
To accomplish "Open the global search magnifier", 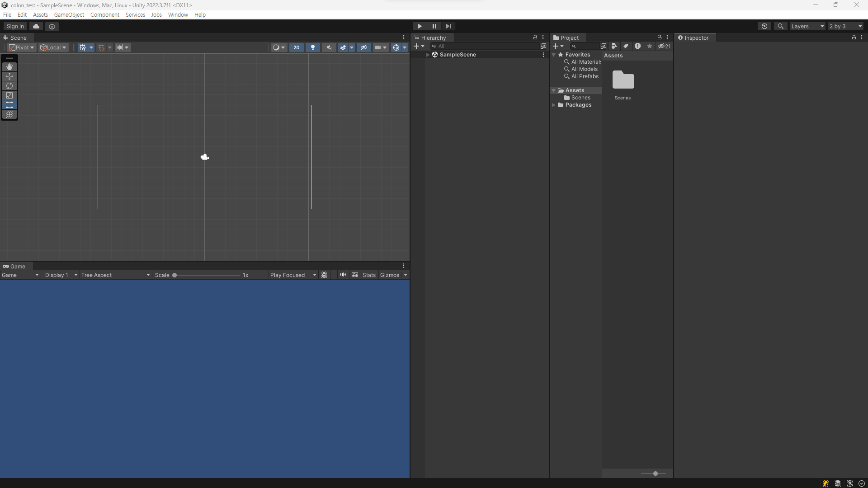I will [780, 26].
